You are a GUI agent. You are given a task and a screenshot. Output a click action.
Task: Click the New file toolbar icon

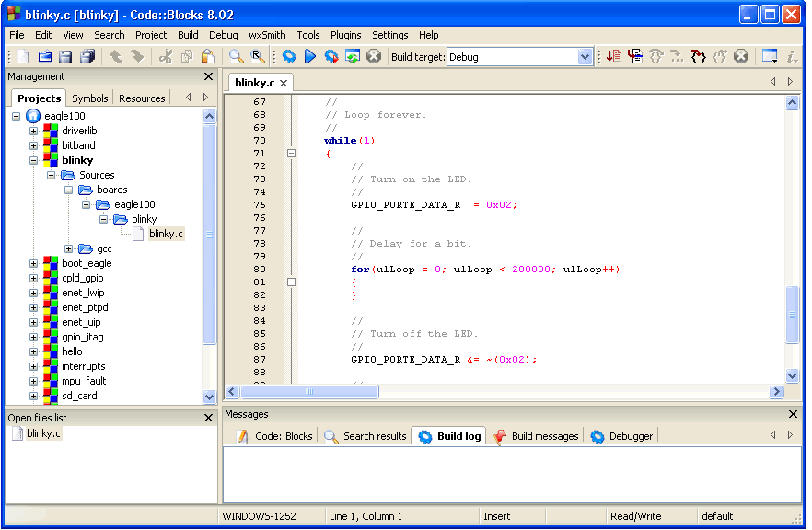[23, 57]
